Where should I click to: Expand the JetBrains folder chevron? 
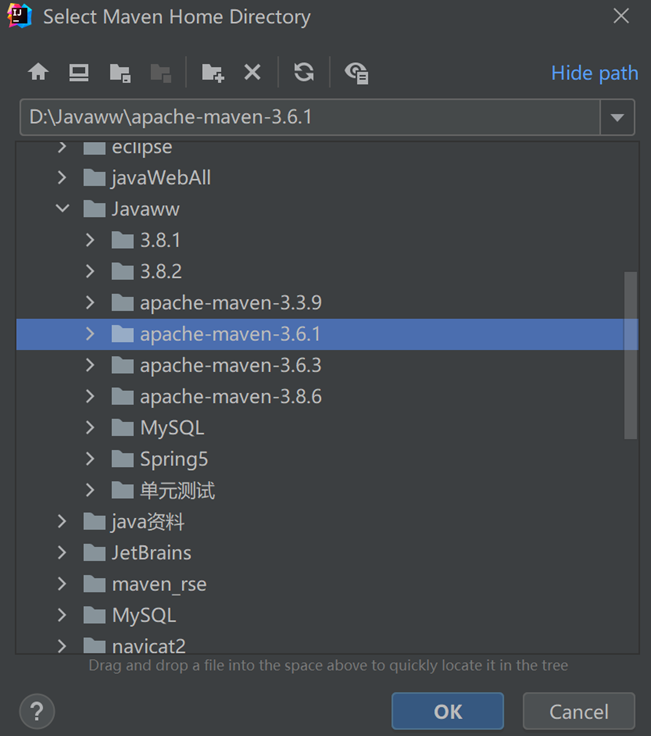tap(62, 552)
